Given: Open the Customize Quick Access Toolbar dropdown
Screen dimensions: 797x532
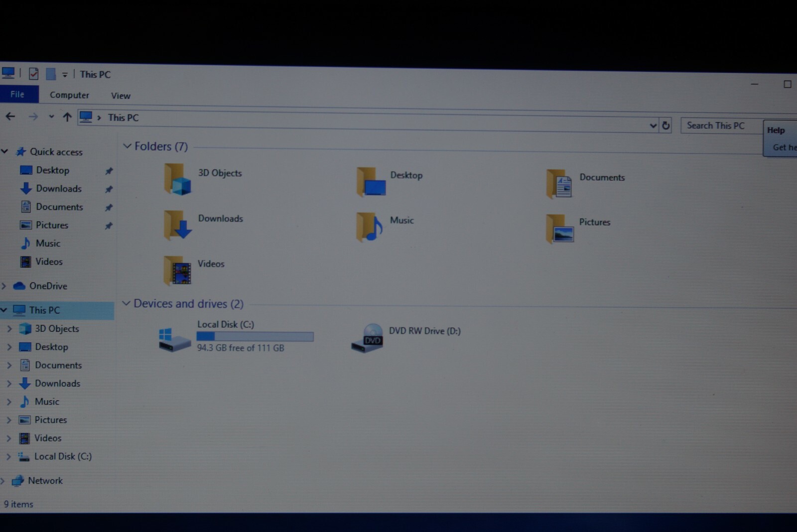Looking at the screenshot, I should click(65, 75).
